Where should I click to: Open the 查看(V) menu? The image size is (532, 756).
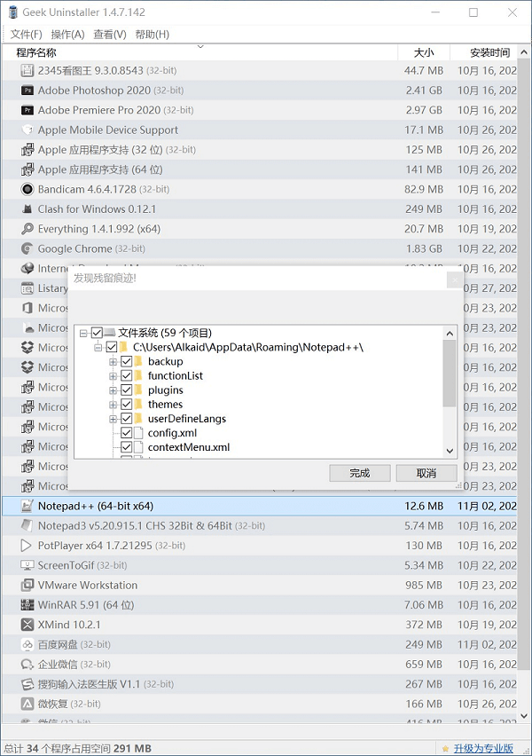tap(109, 35)
